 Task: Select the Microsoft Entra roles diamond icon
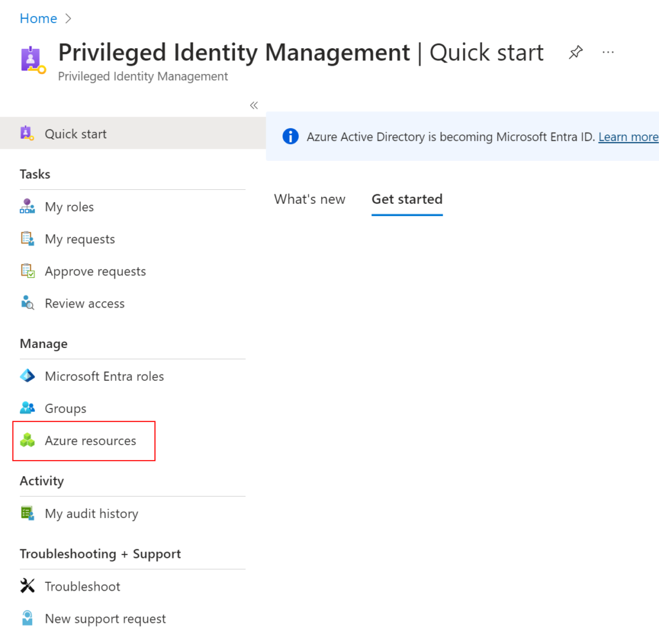pos(28,376)
